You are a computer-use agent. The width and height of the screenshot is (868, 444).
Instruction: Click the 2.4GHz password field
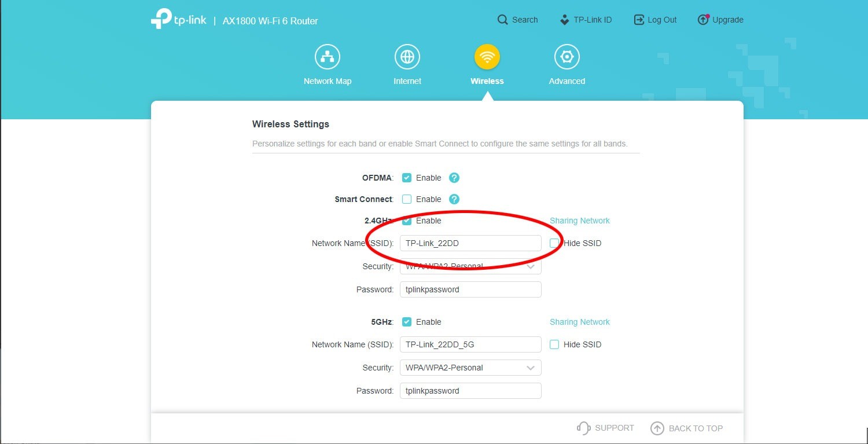[x=470, y=289]
